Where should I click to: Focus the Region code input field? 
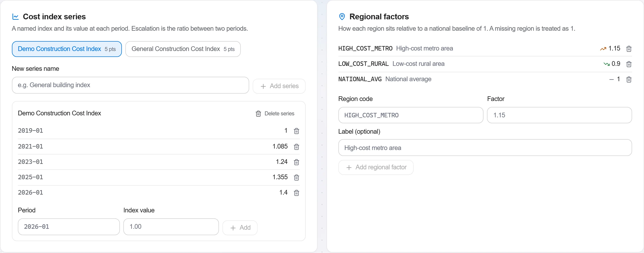coord(411,115)
